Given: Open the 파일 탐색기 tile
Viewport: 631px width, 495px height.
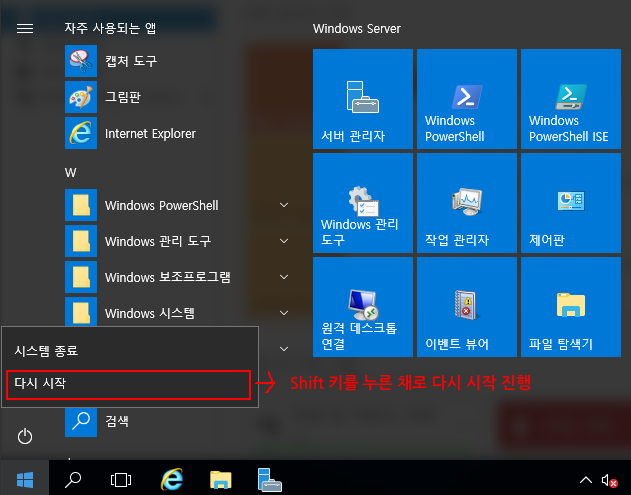Looking at the screenshot, I should pos(571,307).
